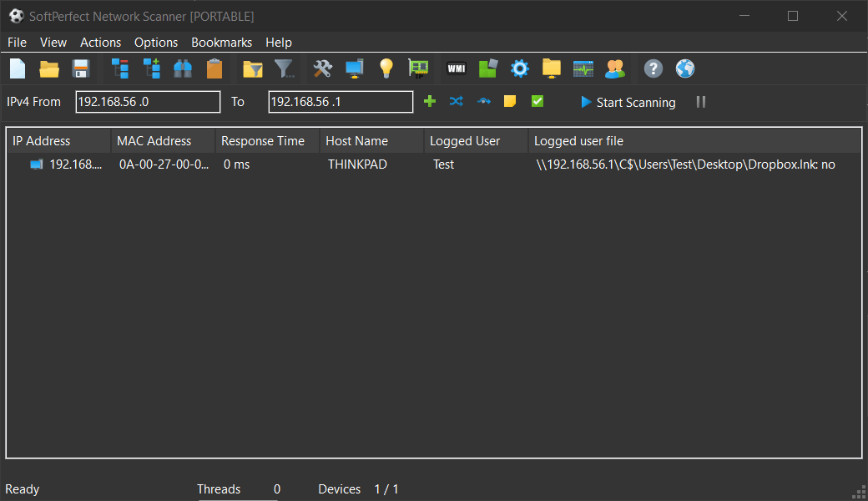Click the globe website icon
The height and width of the screenshot is (501, 868).
tap(685, 68)
